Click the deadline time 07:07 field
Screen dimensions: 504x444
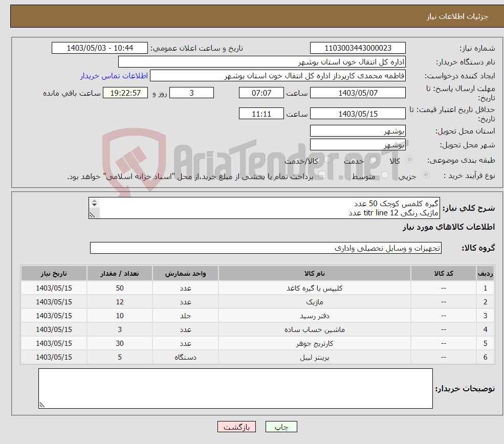click(x=261, y=93)
